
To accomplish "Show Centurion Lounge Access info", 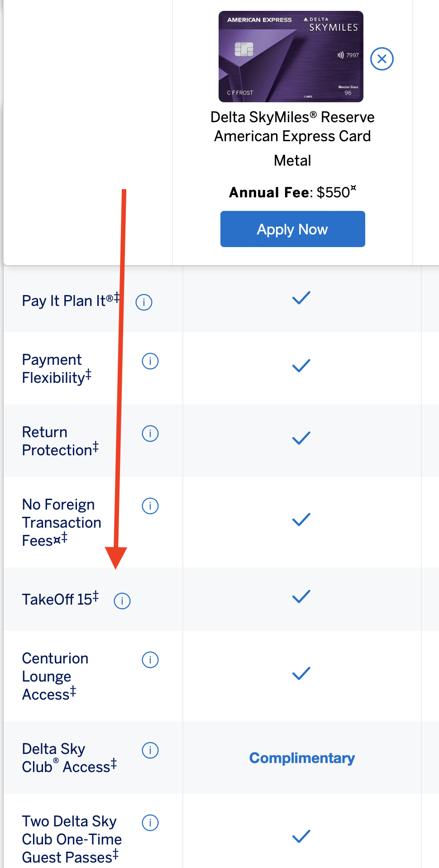I will [x=150, y=660].
